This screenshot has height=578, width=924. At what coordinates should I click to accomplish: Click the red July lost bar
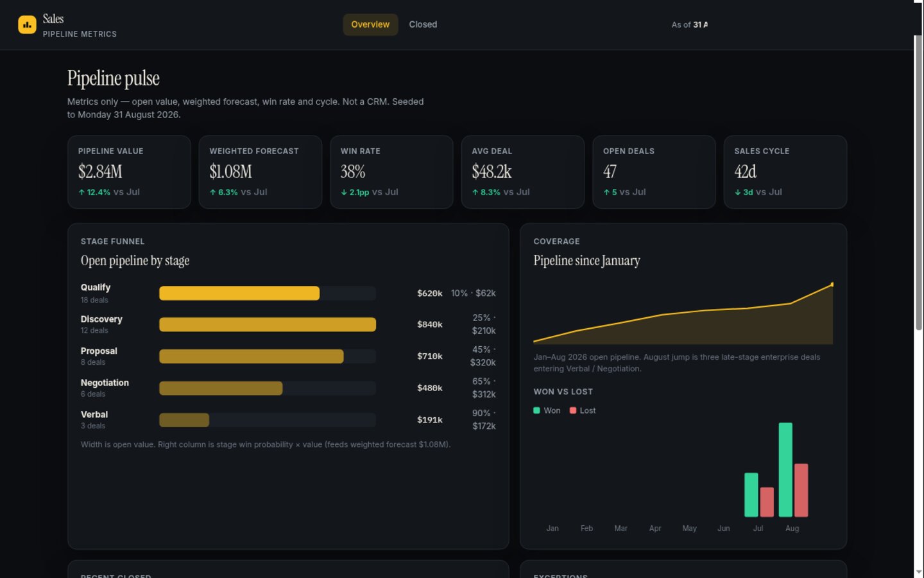tap(767, 502)
